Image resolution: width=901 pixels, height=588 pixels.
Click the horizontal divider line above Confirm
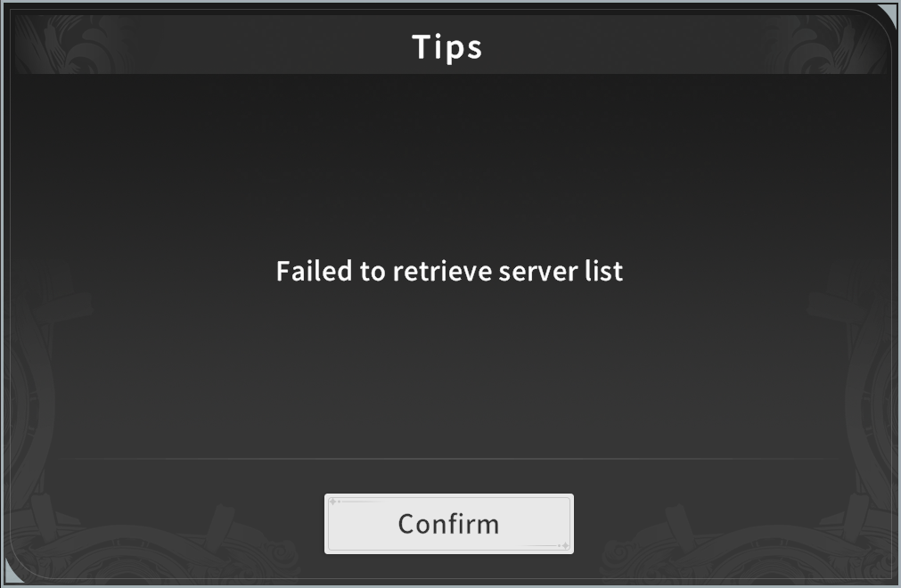[x=449, y=459]
